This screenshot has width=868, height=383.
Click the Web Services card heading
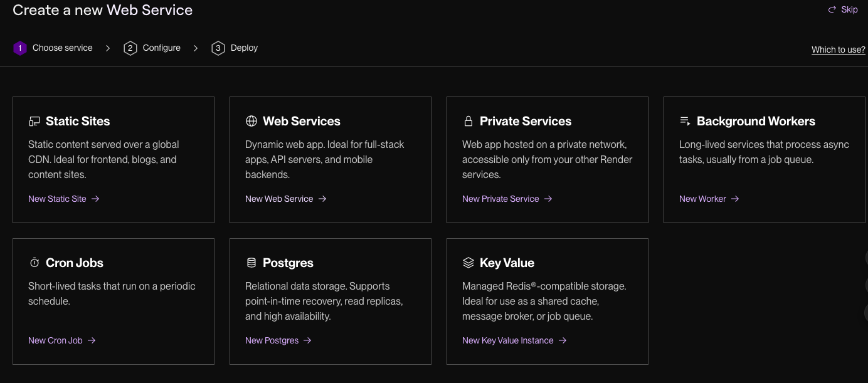coord(302,121)
